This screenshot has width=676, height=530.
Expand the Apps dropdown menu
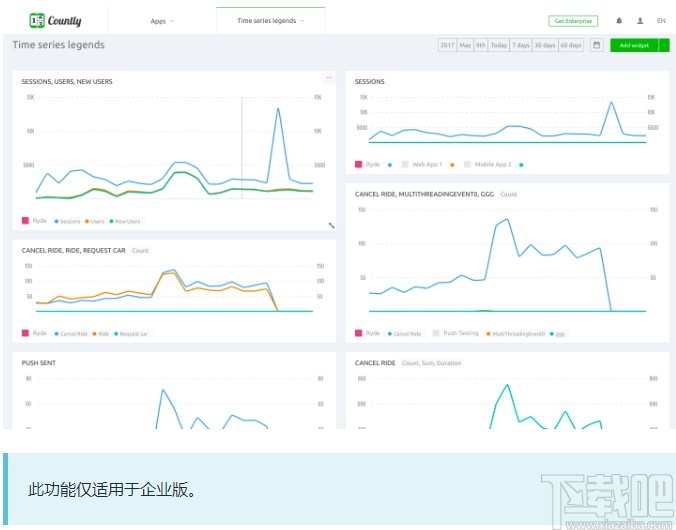tap(162, 21)
